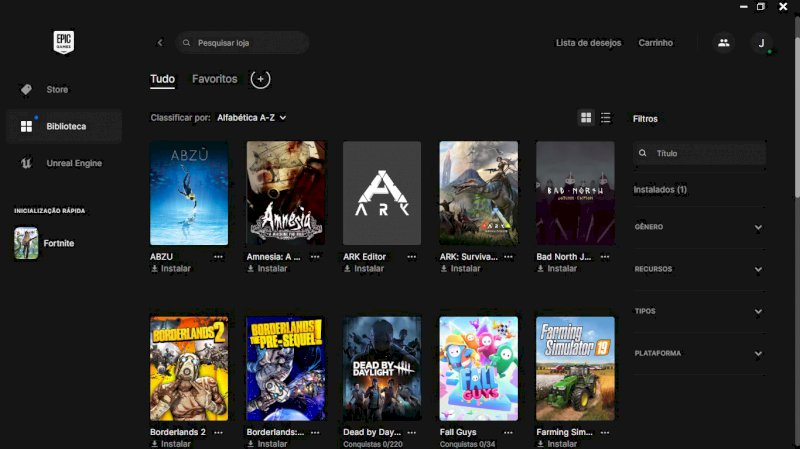Open the Dead by Daylight cover
The height and width of the screenshot is (449, 800).
[x=382, y=369]
